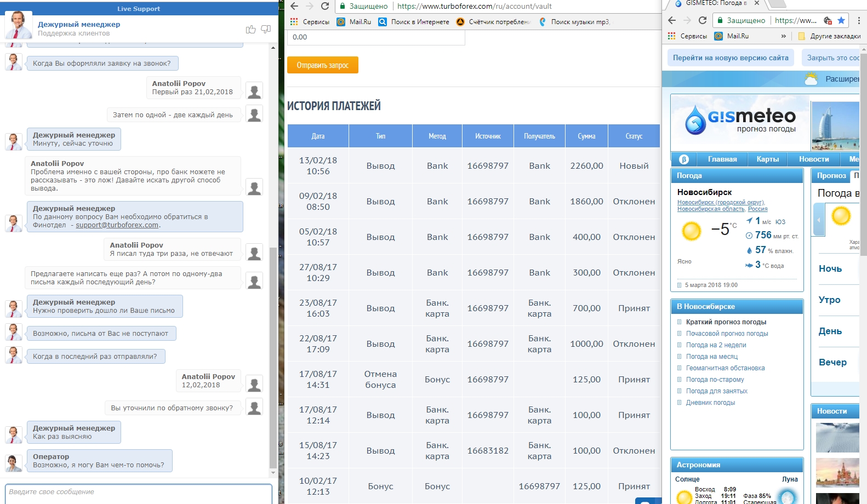
Task: Click Утро in forecast panel
Action: [x=829, y=300]
